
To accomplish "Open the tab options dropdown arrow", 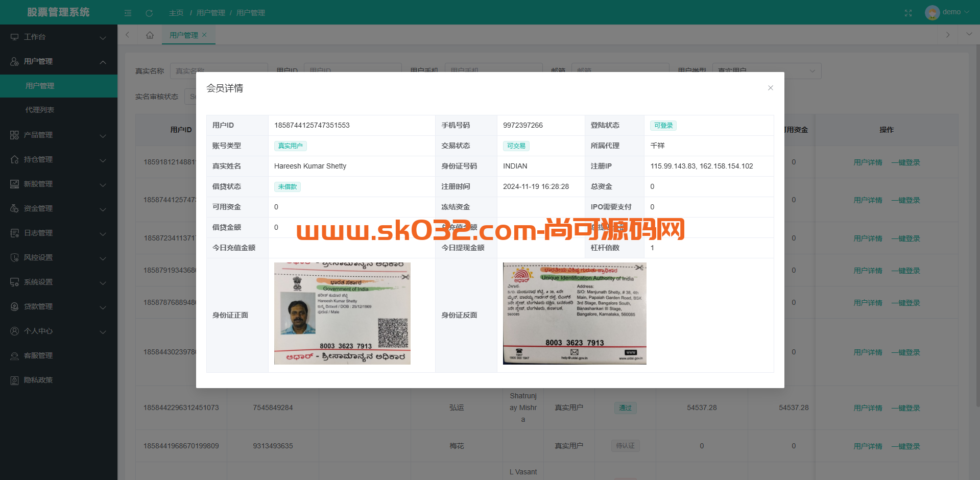I will 969,34.
